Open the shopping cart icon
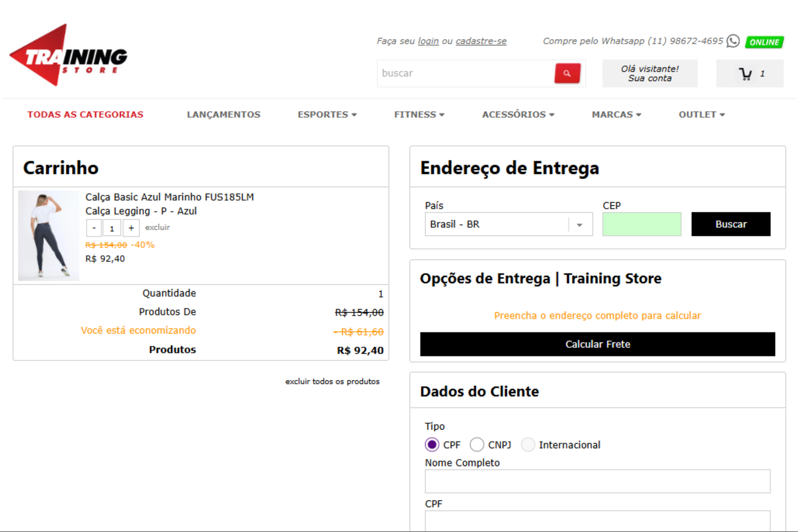798x532 pixels. (x=745, y=73)
